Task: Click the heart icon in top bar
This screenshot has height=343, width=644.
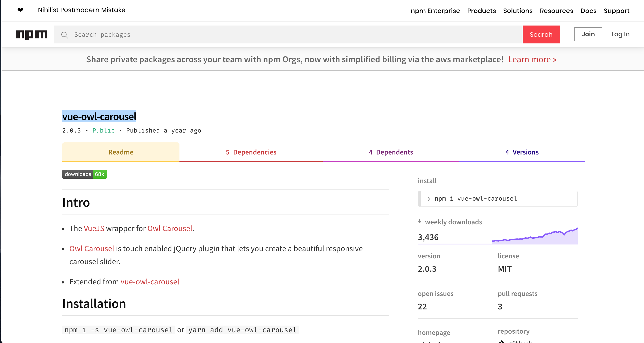Action: tap(20, 10)
